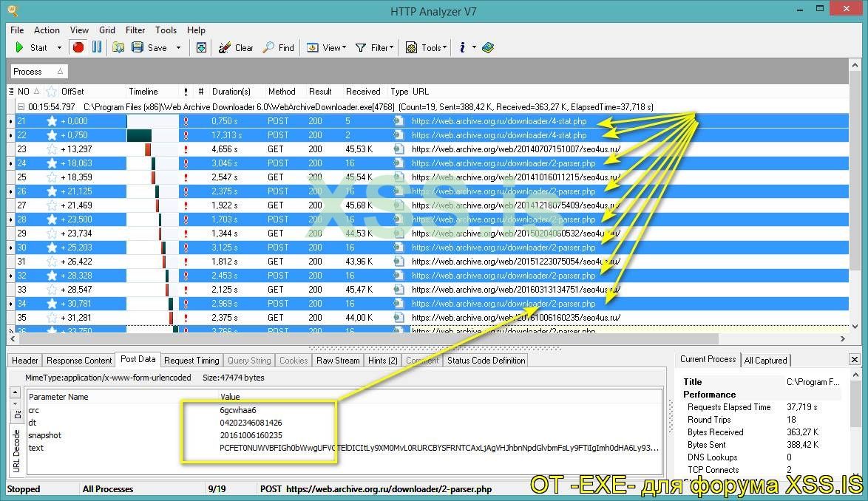Click the red Stop capture icon

point(78,47)
